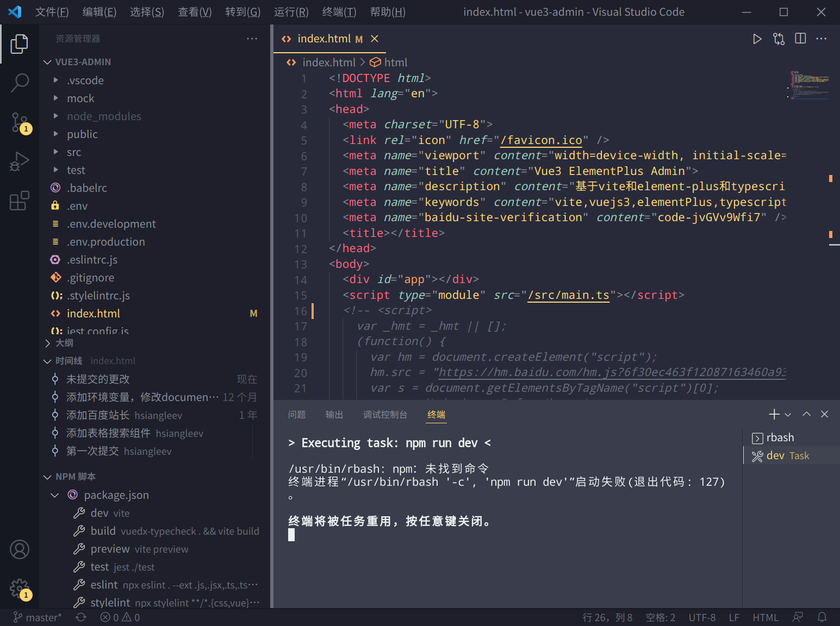Open the Manage gear settings icon
The width and height of the screenshot is (840, 626).
pyautogui.click(x=20, y=589)
